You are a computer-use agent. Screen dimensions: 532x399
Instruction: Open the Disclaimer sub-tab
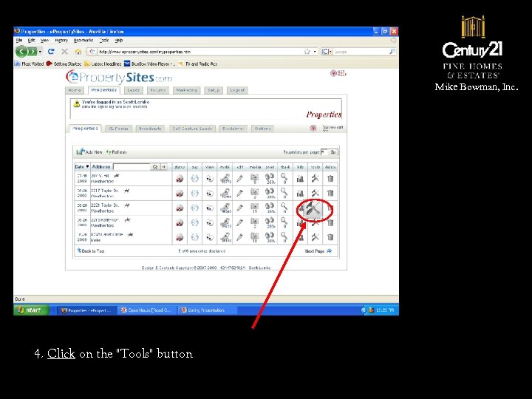pos(233,129)
